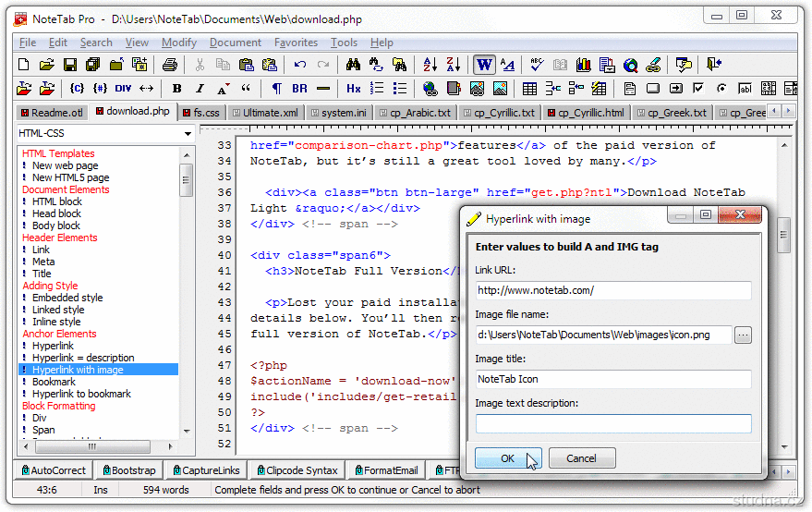Cancel the Hyperlink with image dialog
812x512 pixels.
(581, 458)
